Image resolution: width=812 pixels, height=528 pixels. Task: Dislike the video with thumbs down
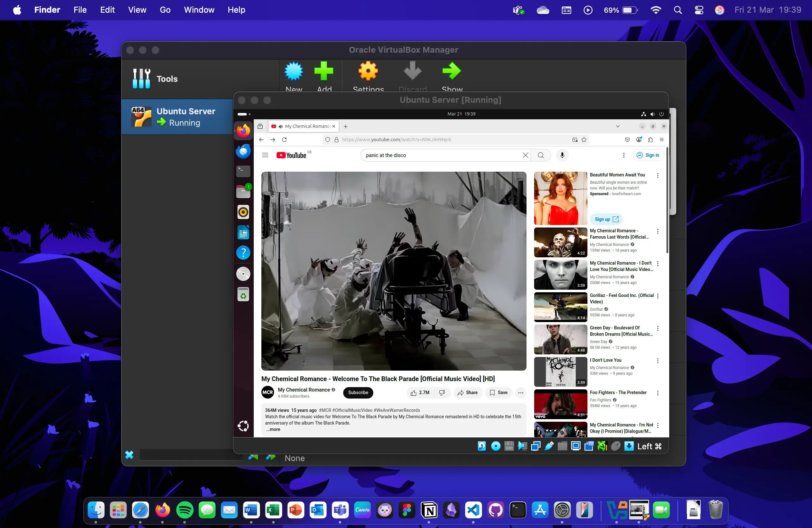[x=442, y=393]
